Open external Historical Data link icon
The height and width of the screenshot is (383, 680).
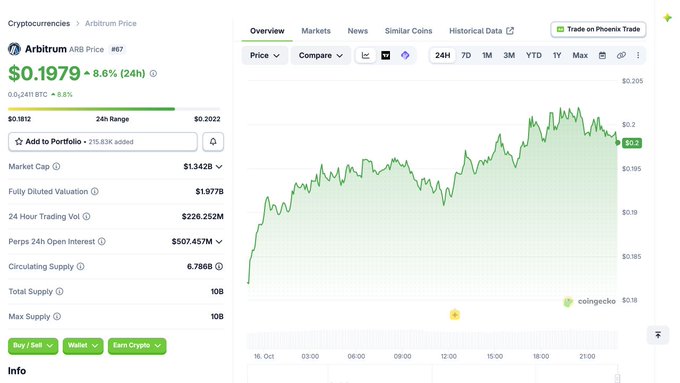point(510,31)
